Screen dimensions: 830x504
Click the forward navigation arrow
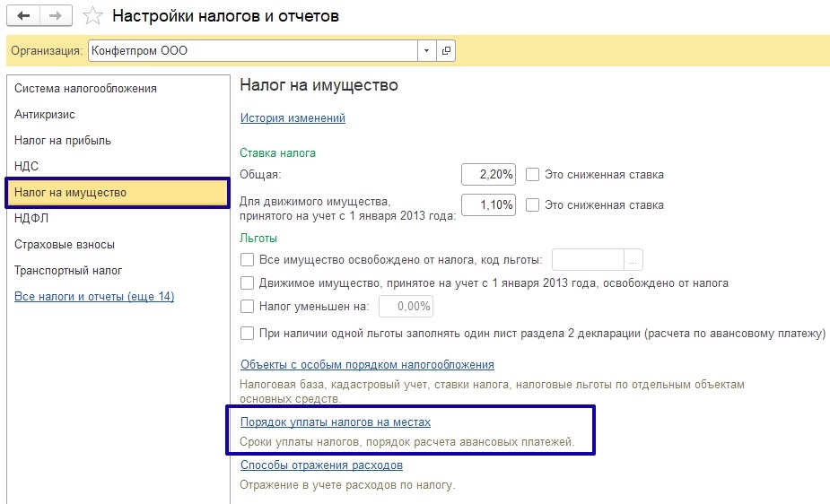tap(56, 16)
